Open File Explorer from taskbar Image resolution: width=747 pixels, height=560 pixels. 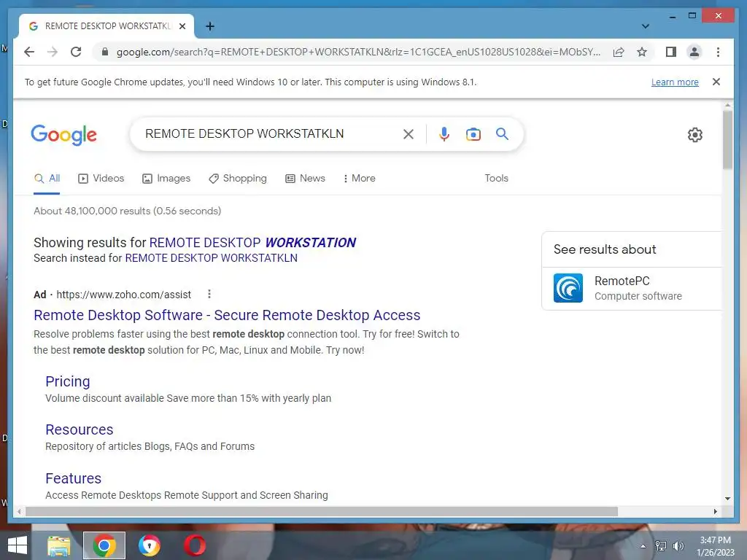[58, 545]
